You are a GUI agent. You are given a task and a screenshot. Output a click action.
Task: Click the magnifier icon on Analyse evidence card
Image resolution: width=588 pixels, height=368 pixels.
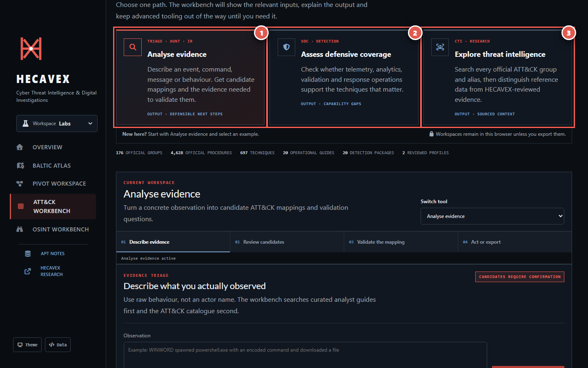(133, 47)
